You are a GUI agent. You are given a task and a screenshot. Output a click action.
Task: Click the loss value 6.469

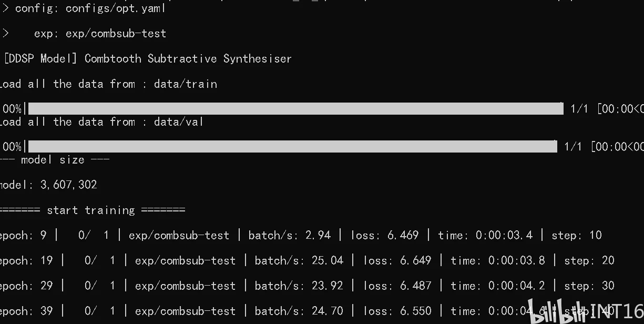click(x=403, y=235)
